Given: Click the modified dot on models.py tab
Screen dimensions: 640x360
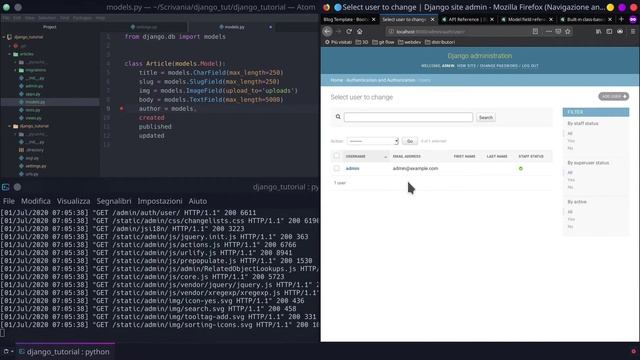Looking at the screenshot, I should click(270, 27).
